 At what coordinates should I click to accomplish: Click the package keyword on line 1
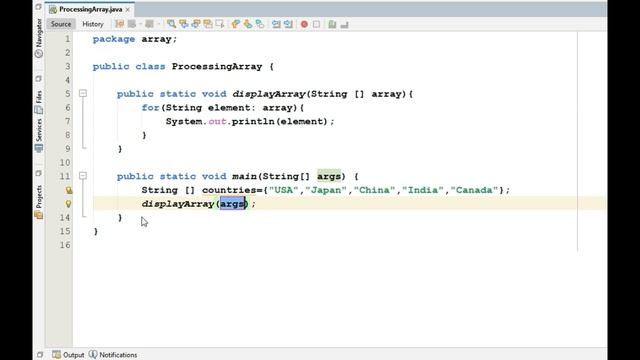114,39
